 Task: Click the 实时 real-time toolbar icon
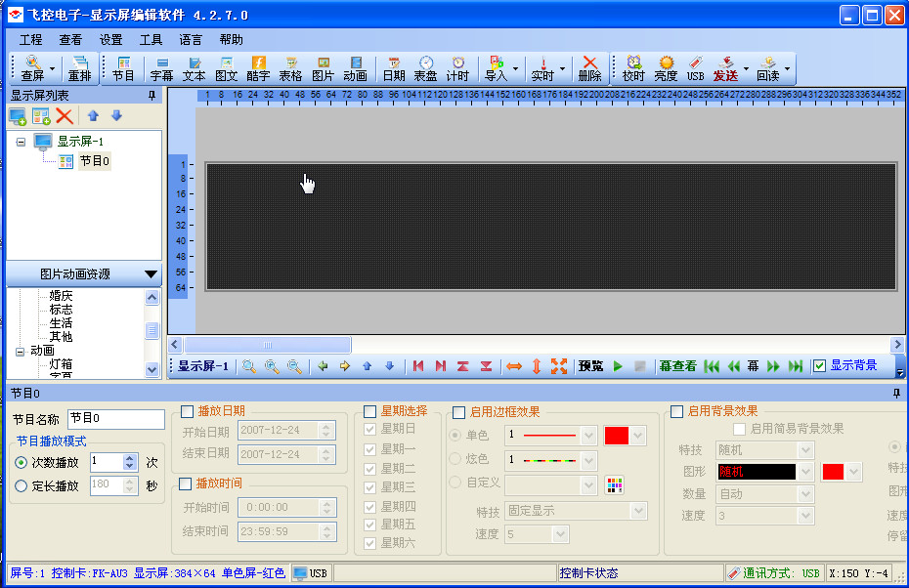click(542, 68)
